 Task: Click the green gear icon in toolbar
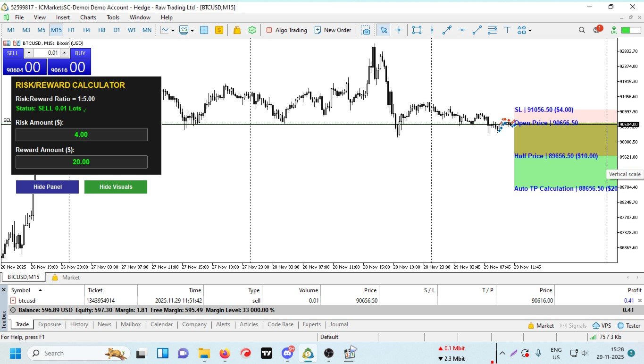252,30
